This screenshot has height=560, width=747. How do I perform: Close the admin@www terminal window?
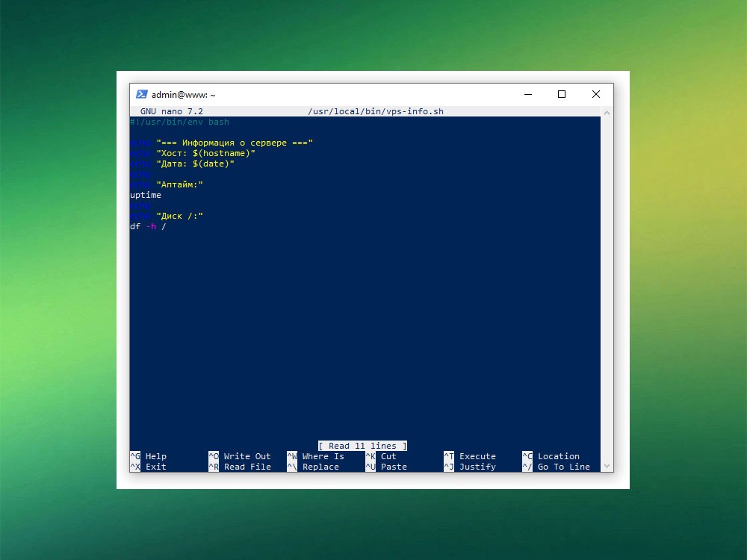(596, 94)
